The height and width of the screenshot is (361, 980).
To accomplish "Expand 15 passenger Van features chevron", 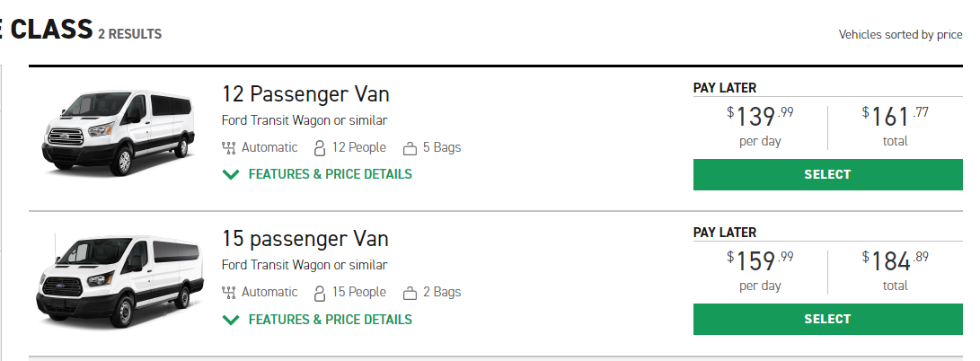I will (x=231, y=321).
